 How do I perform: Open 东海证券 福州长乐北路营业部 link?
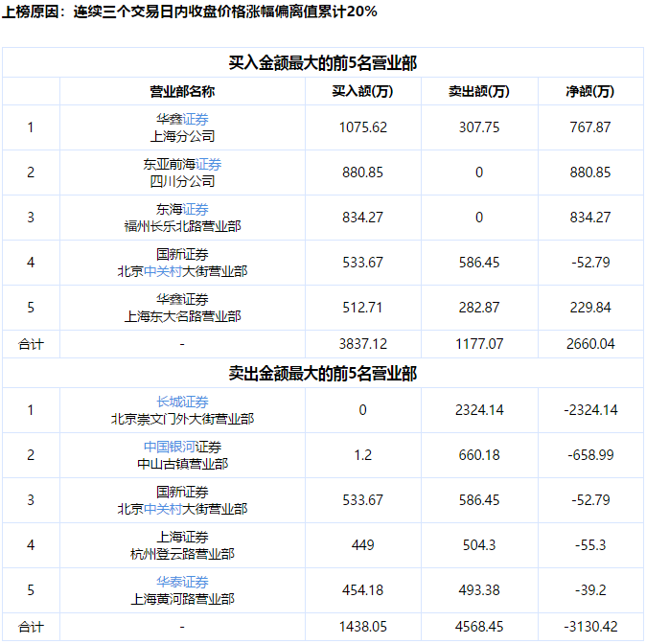(182, 218)
